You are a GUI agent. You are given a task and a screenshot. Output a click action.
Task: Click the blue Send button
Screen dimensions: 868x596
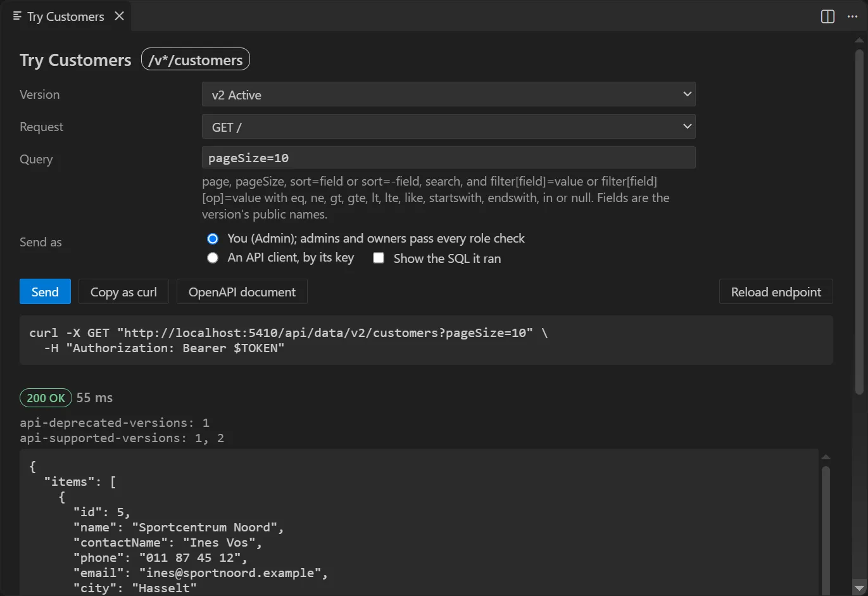pyautogui.click(x=45, y=291)
